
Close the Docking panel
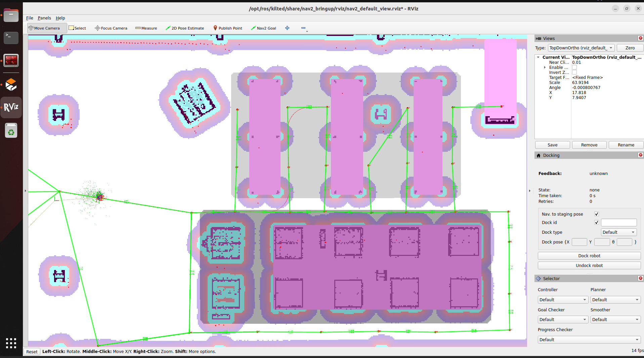click(x=640, y=155)
